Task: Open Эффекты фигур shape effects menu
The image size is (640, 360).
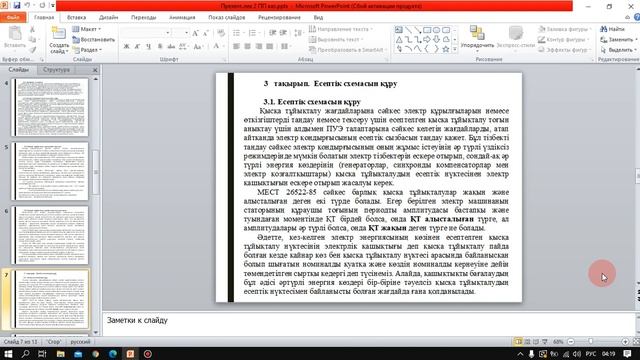Action: click(564, 50)
